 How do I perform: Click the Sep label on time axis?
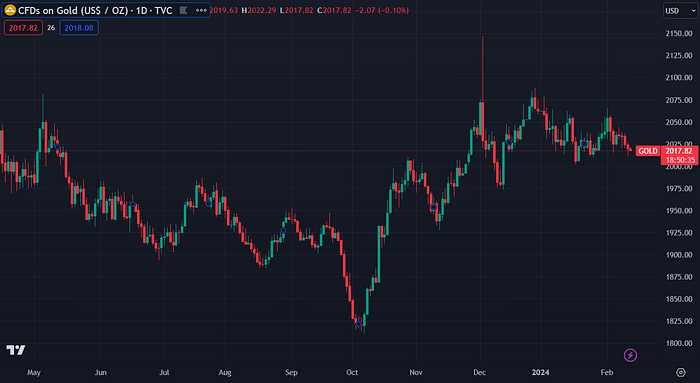pyautogui.click(x=291, y=372)
